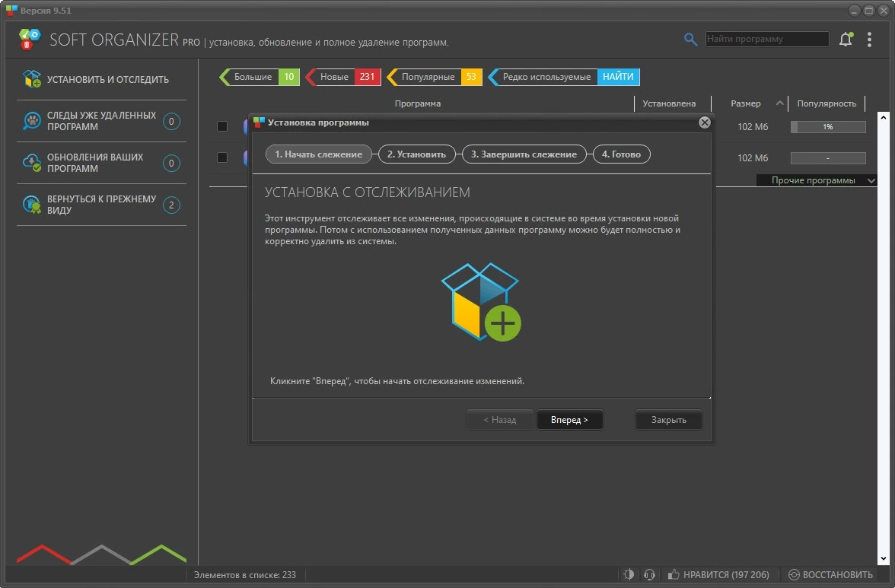Close the install dialog with the X button
Screen dimensions: 895x588
click(705, 122)
